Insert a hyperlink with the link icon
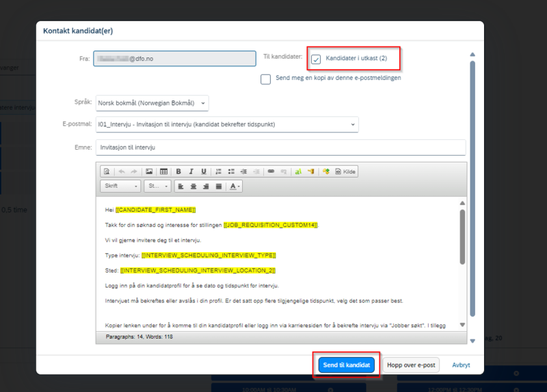The width and height of the screenshot is (547, 392). [x=271, y=171]
